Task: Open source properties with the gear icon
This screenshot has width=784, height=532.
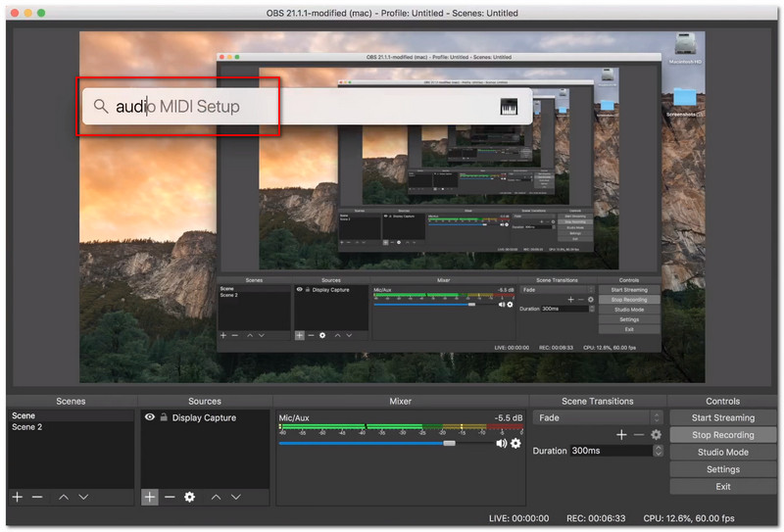Action: coord(189,497)
